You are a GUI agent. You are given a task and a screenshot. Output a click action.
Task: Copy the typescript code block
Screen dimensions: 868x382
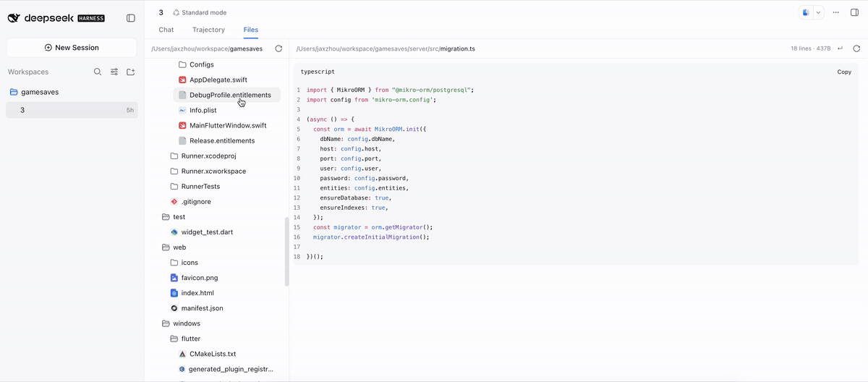pos(844,72)
